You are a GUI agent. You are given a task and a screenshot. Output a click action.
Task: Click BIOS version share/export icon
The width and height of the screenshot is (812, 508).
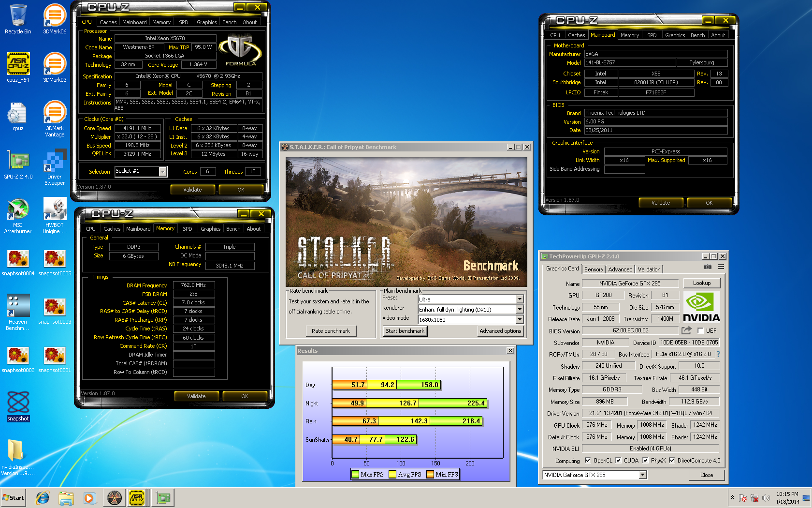pos(686,330)
